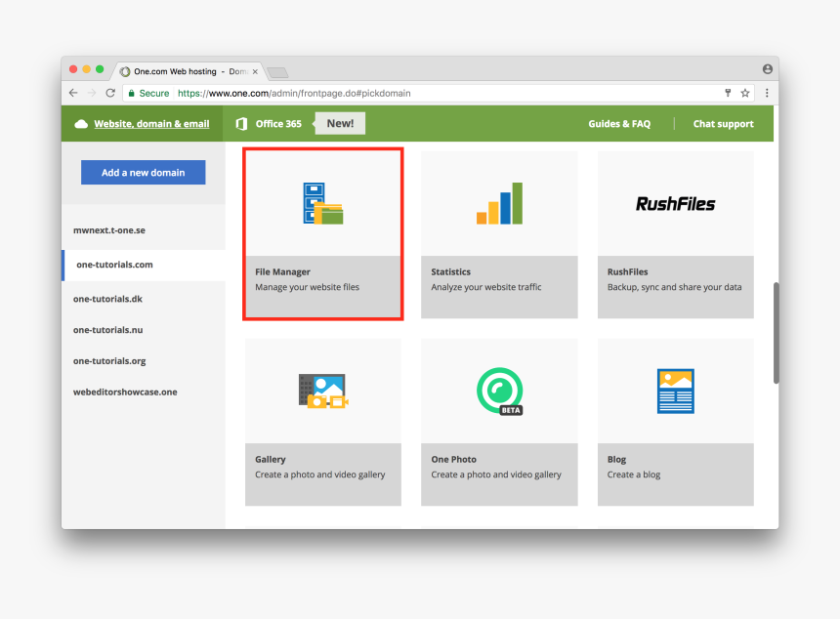Click the cloud icon beside Website, domain & email

click(x=81, y=124)
